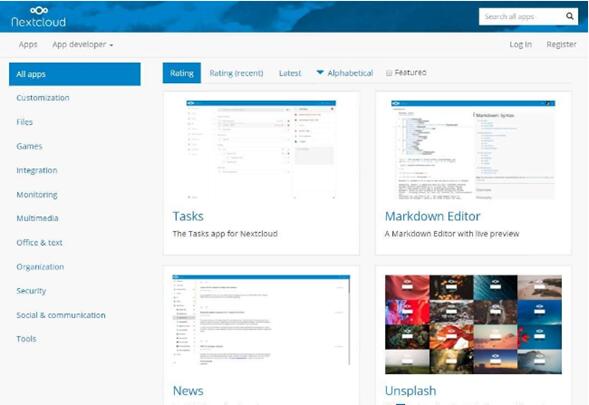
Task: Click the search magnifier icon
Action: [x=569, y=16]
